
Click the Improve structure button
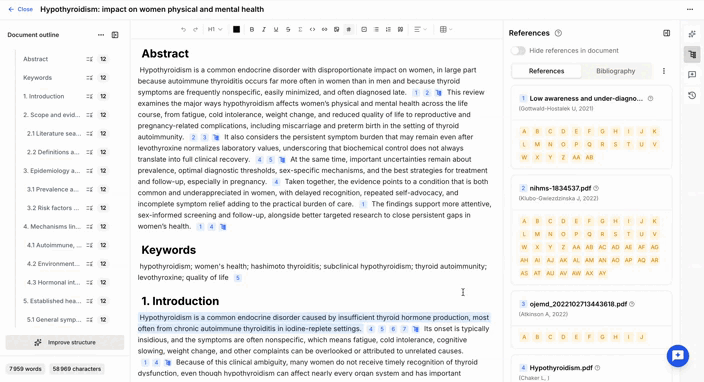point(65,342)
